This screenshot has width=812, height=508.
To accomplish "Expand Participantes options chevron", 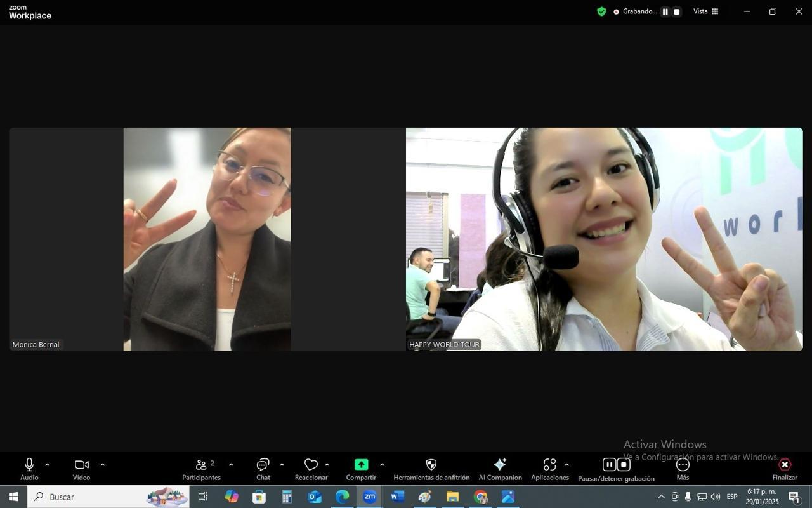I will pyautogui.click(x=231, y=465).
